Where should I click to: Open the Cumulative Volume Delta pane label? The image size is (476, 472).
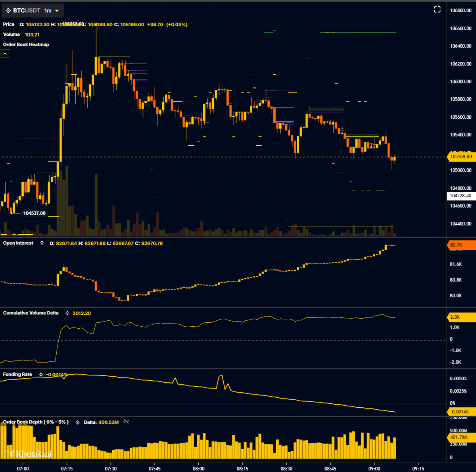pos(31,313)
